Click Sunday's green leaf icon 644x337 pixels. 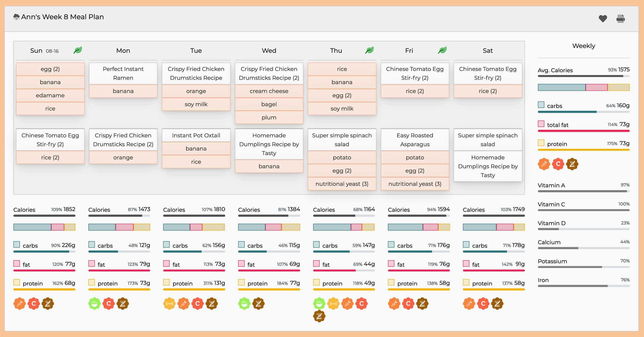tap(78, 50)
